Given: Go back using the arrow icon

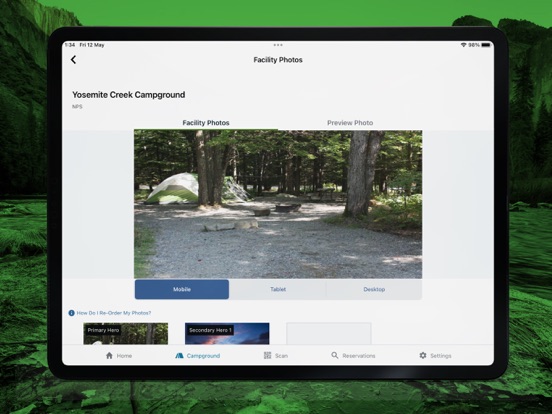Looking at the screenshot, I should coord(73,60).
